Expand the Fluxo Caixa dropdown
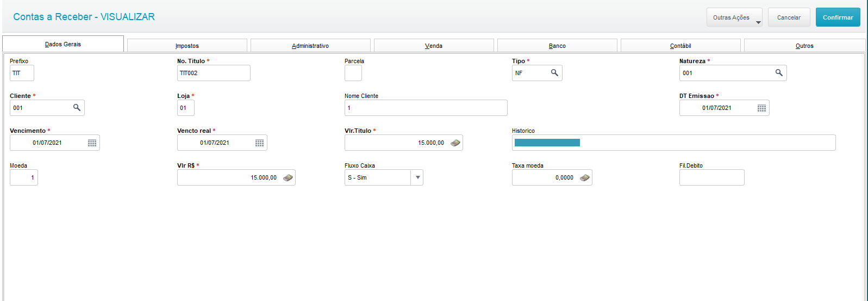The width and height of the screenshot is (868, 301). tap(417, 177)
